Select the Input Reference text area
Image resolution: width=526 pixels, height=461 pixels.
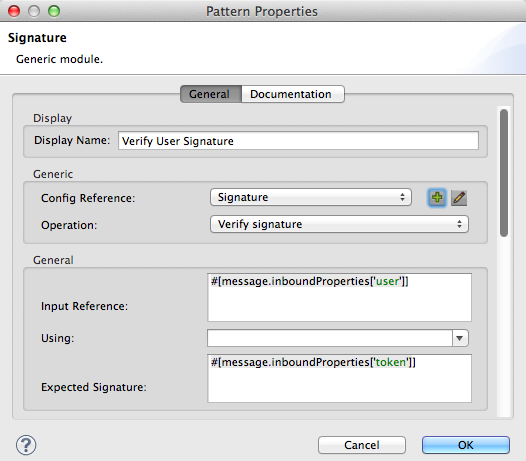tap(339, 297)
